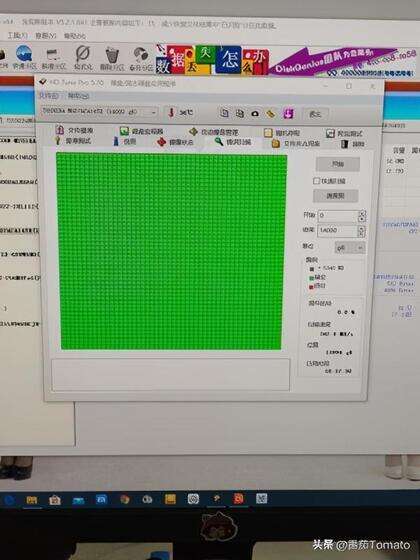Click Delete Partition trash icon in DiskGenius
Viewport: 420px width, 560px height.
tap(112, 59)
